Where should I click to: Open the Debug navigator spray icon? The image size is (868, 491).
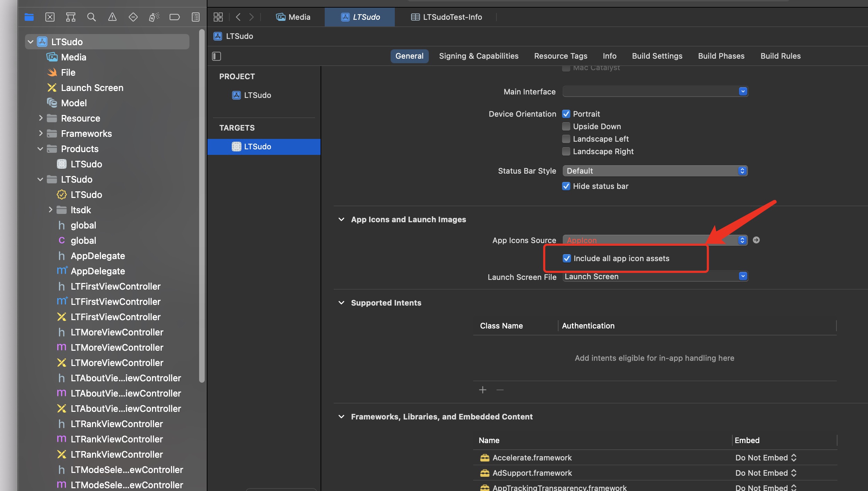[x=154, y=17]
